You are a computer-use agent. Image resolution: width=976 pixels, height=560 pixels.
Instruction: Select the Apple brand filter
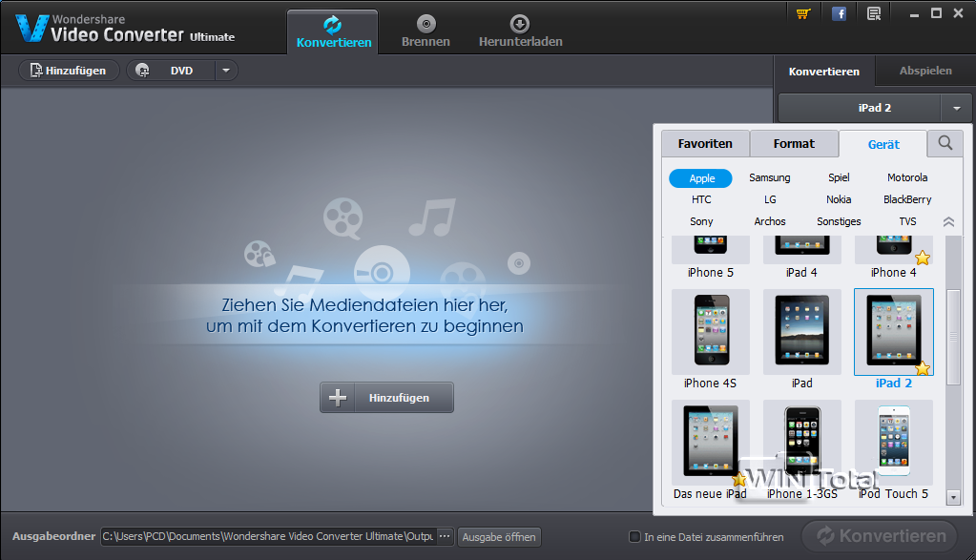tap(701, 178)
